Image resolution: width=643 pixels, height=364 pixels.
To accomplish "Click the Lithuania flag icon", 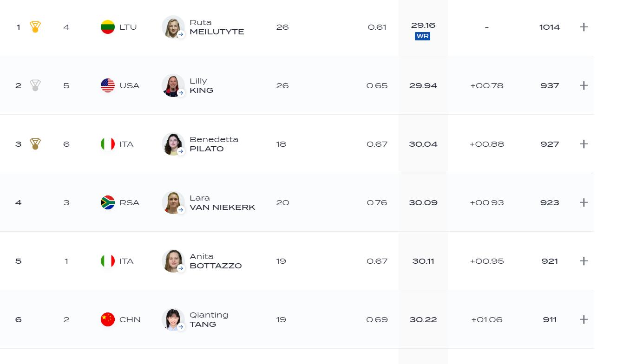I will click(x=108, y=27).
